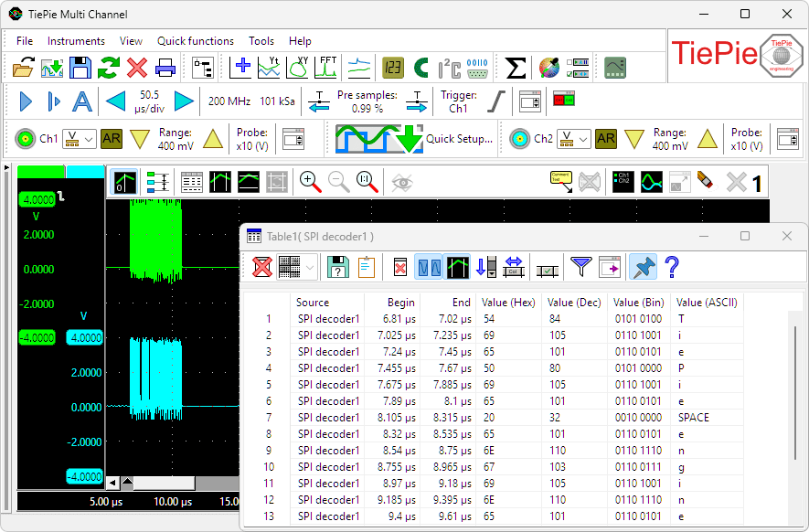Increase Ch2 range with up triangle
The height and width of the screenshot is (532, 809).
point(707,139)
